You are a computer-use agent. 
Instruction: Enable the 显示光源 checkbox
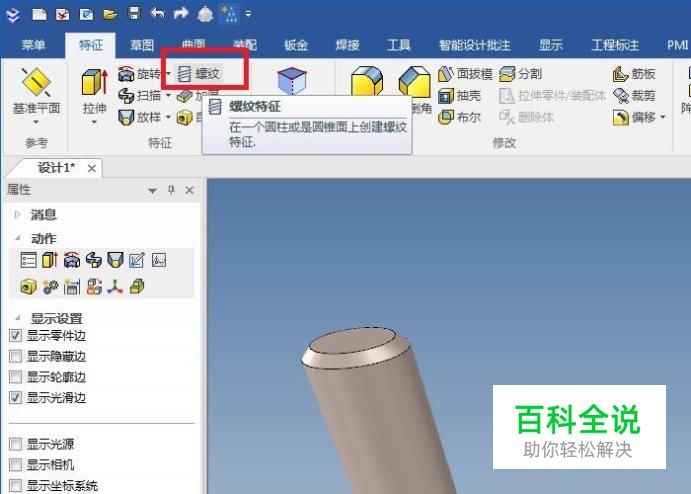point(15,444)
